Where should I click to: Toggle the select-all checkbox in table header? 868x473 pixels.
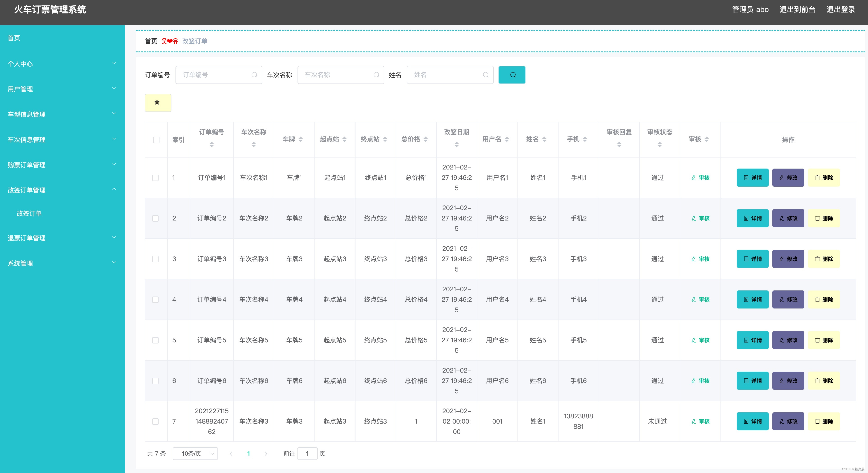156,140
